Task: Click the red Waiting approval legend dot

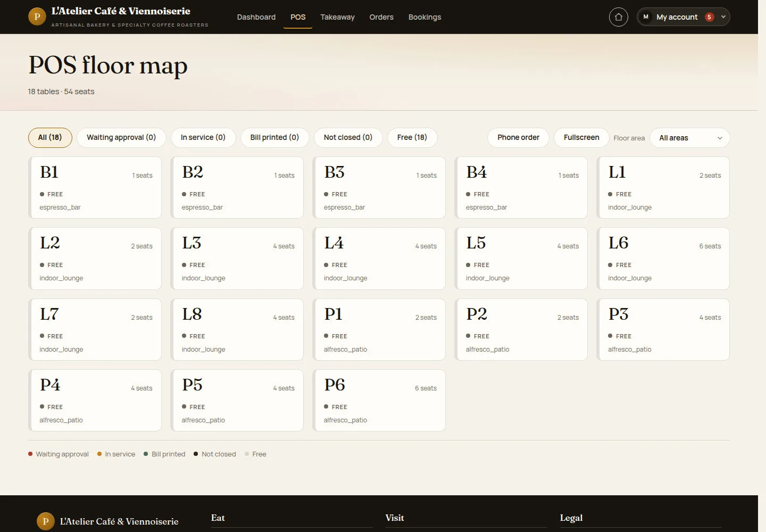Action: coord(30,454)
